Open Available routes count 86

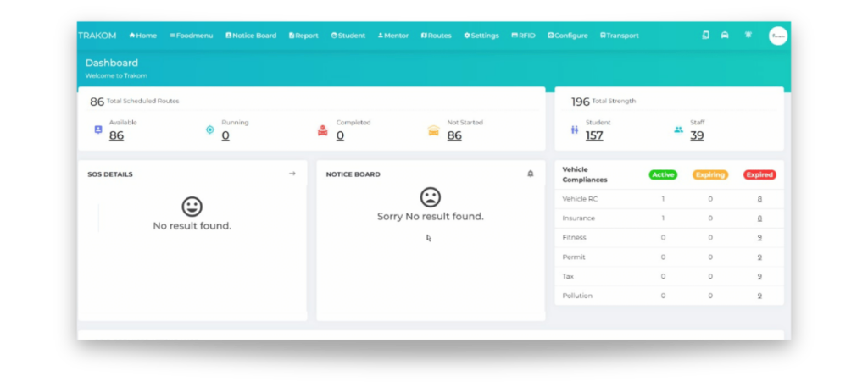116,135
